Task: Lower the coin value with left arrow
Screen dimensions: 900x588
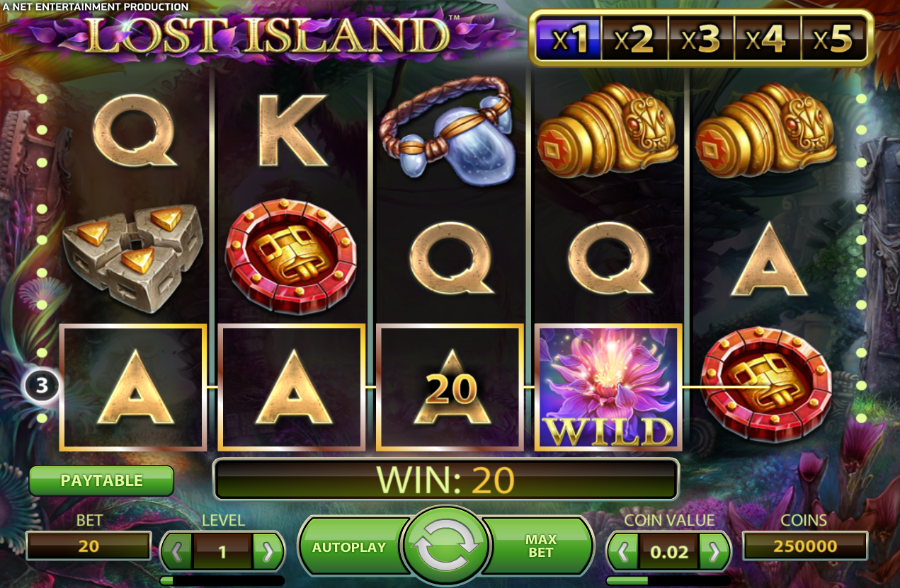Action: point(624,551)
